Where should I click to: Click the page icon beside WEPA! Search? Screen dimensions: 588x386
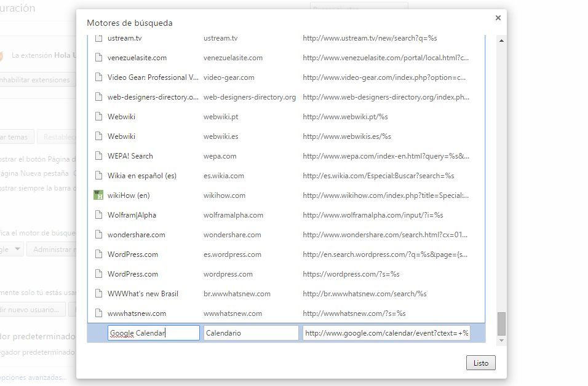pyautogui.click(x=98, y=156)
